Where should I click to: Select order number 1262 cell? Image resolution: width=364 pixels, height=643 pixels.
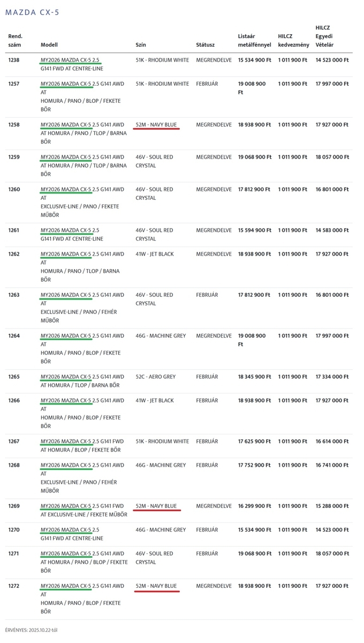click(x=14, y=254)
